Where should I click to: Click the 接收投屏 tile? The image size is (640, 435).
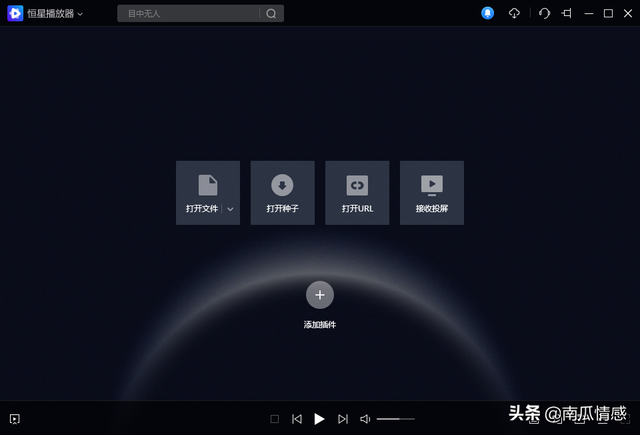432,193
